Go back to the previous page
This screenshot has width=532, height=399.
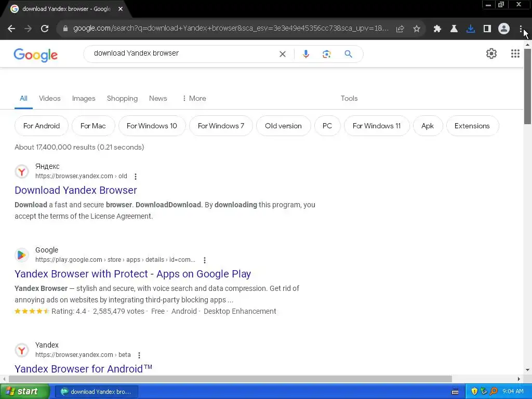click(11, 29)
